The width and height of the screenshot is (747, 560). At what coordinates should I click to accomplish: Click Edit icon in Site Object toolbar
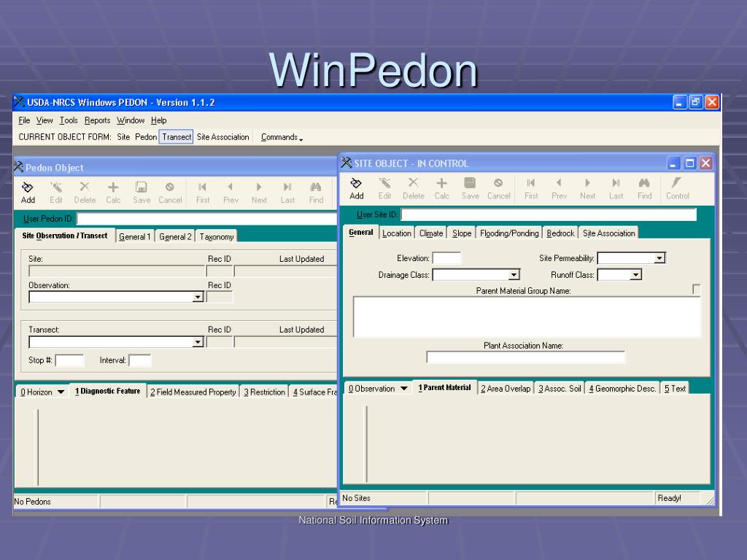(x=384, y=183)
